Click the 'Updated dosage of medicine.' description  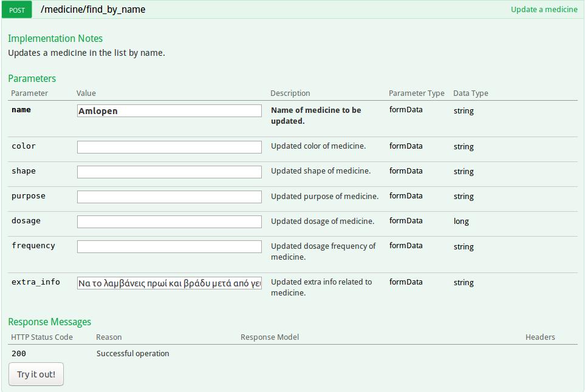(323, 221)
